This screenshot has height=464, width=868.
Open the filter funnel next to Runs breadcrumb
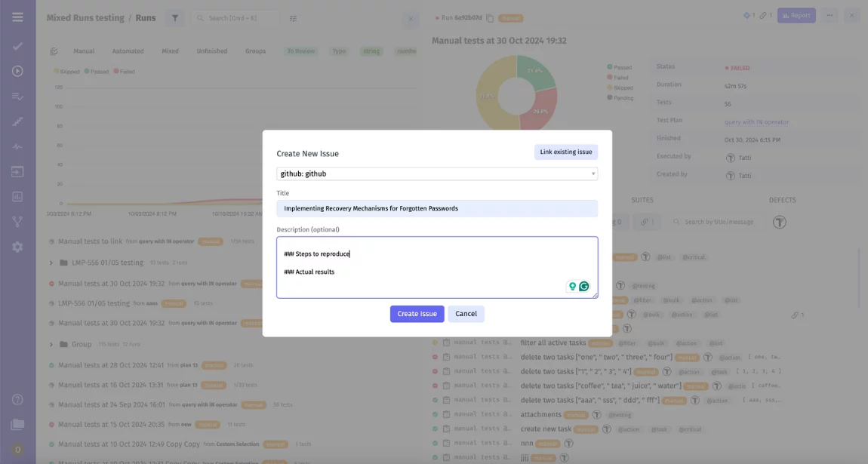pyautogui.click(x=175, y=17)
